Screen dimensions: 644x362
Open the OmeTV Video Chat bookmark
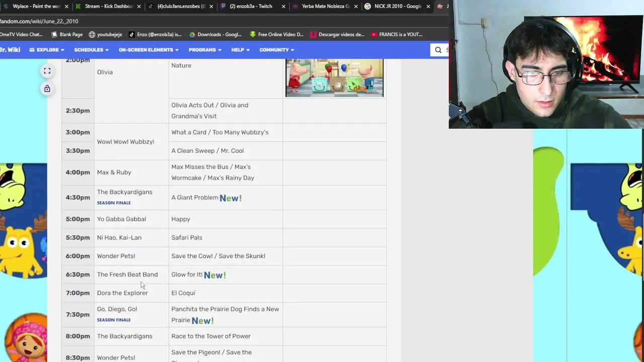click(x=21, y=35)
